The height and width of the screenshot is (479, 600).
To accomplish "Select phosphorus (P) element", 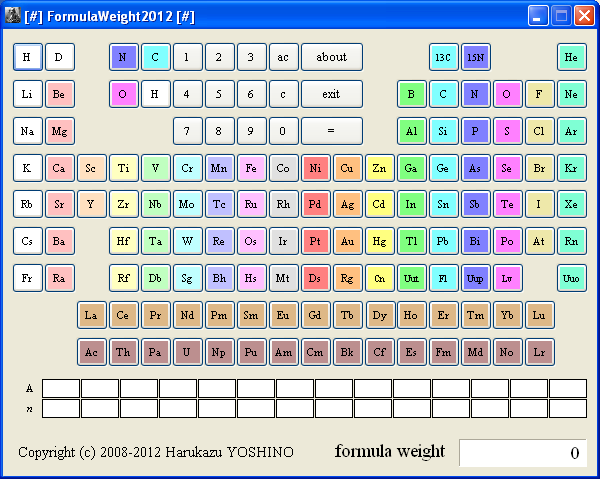I will 476,131.
